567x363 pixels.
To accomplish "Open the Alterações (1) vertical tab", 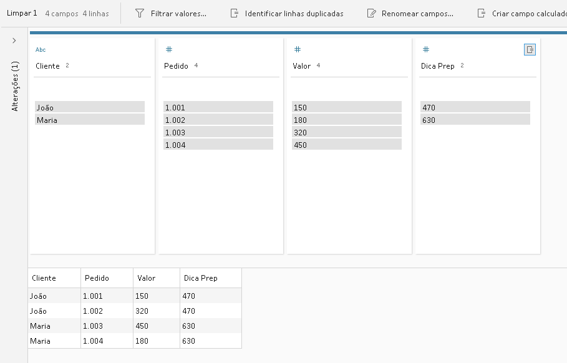I will (14, 86).
